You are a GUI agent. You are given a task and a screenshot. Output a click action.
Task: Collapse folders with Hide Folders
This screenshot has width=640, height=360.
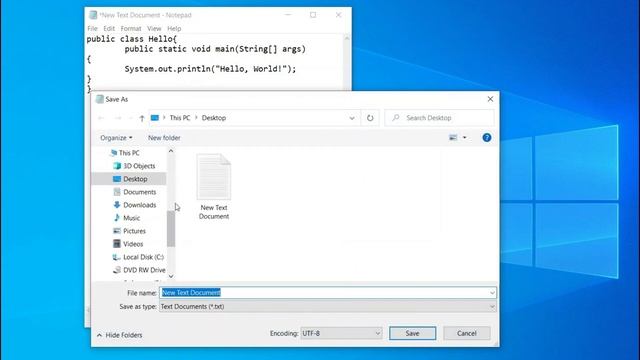(120, 335)
